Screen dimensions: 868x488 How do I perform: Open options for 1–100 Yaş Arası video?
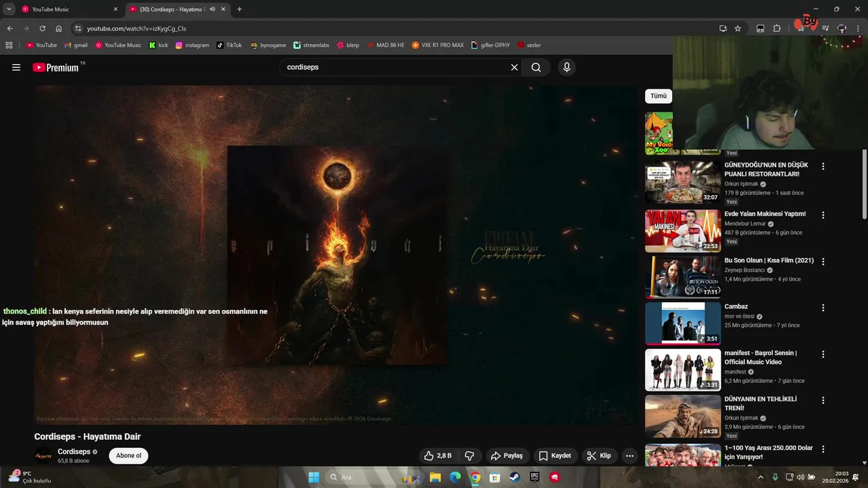[x=823, y=449]
